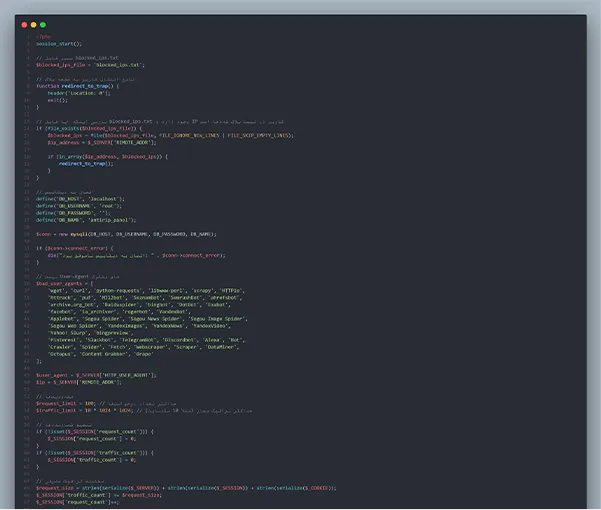Click the isset($_SESSION['request_count']) condition
The height and width of the screenshot is (510, 601).
pos(97,432)
